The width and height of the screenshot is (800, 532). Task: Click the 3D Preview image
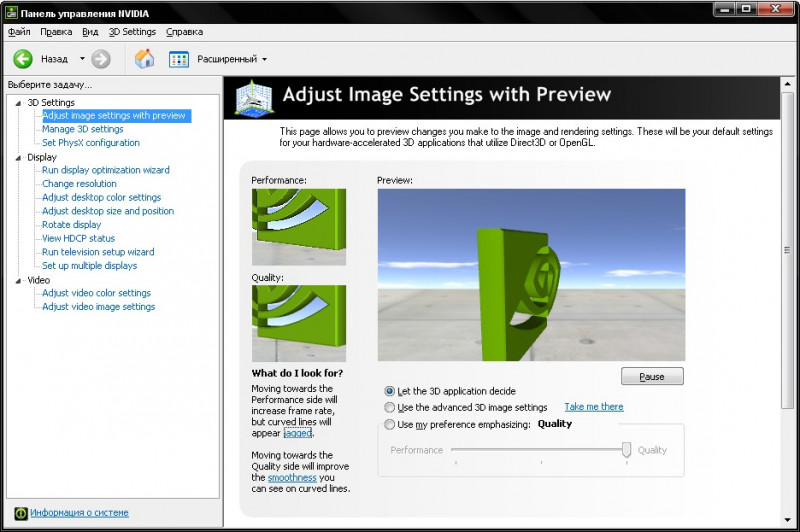[532, 275]
